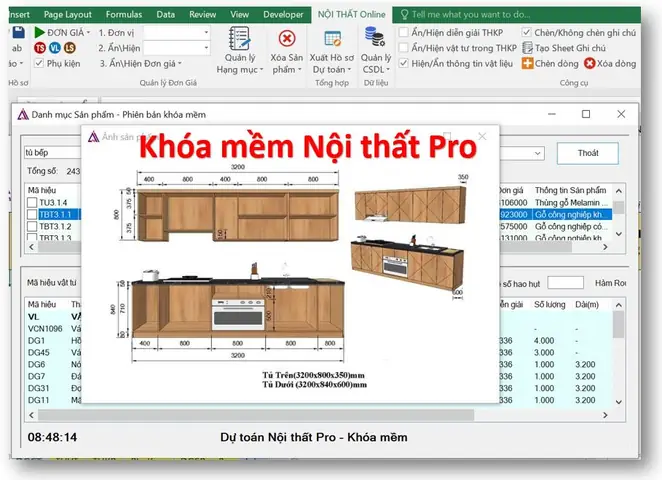Click the Hàm Rou button

coord(610,283)
